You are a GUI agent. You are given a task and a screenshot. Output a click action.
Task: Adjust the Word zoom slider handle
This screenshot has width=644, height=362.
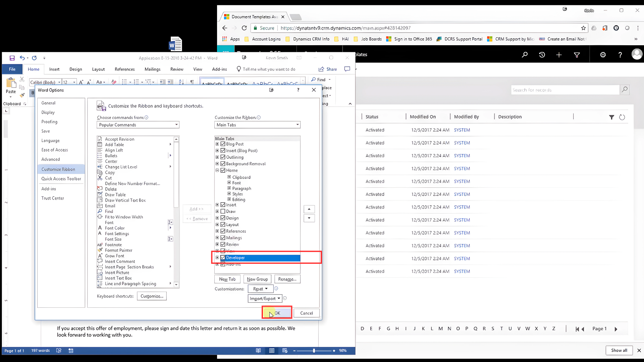314,351
